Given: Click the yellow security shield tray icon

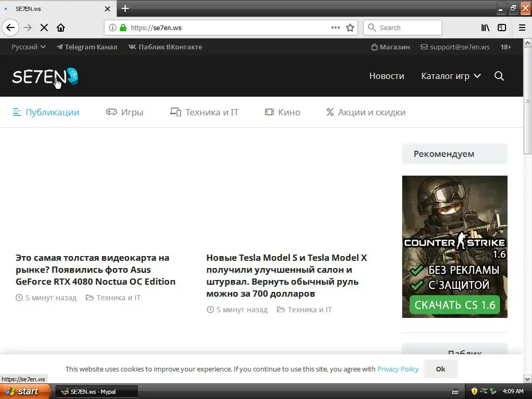Looking at the screenshot, I should coord(474,391).
